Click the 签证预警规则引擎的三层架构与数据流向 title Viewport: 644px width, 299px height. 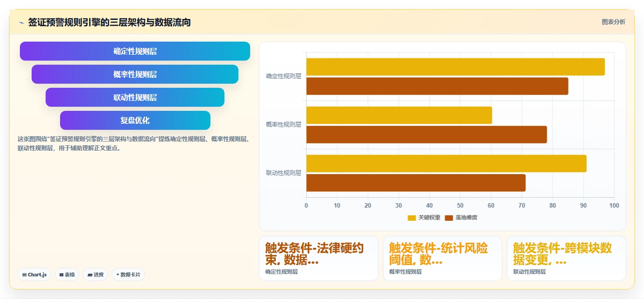109,22
